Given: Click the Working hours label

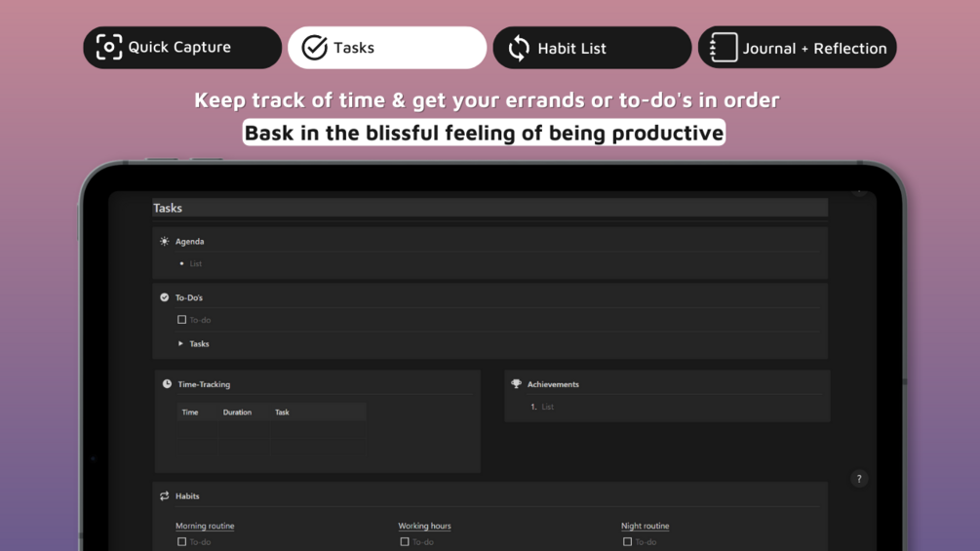Looking at the screenshot, I should 424,526.
